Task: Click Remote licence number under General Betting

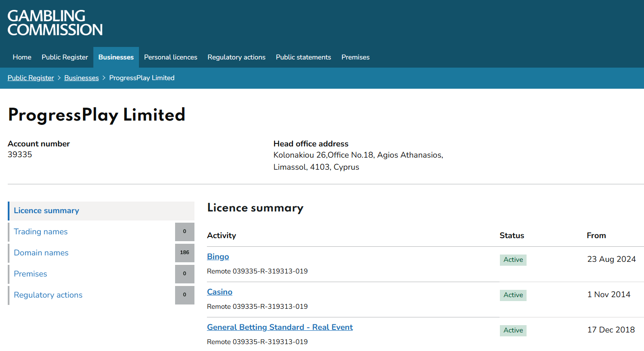Action: [x=257, y=342]
